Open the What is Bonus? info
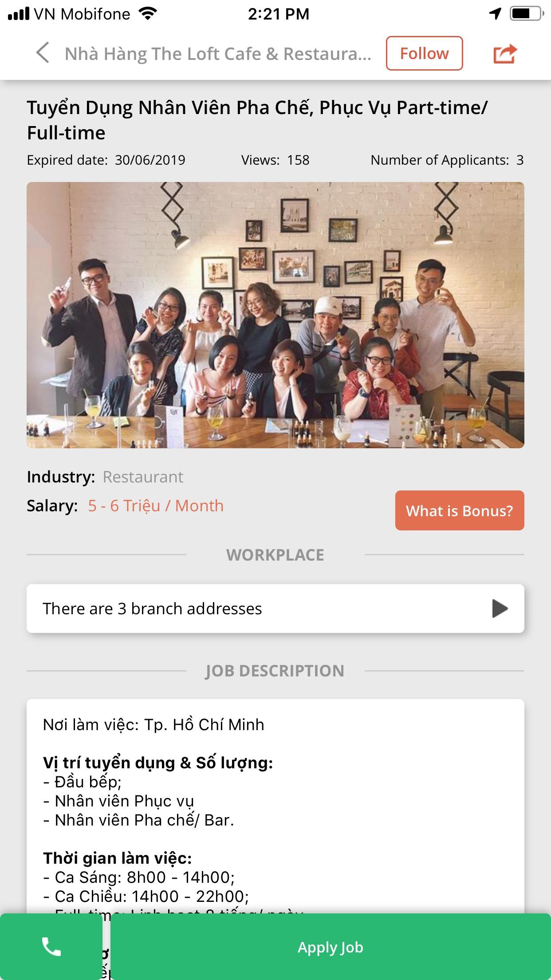This screenshot has height=980, width=551. 460,510
